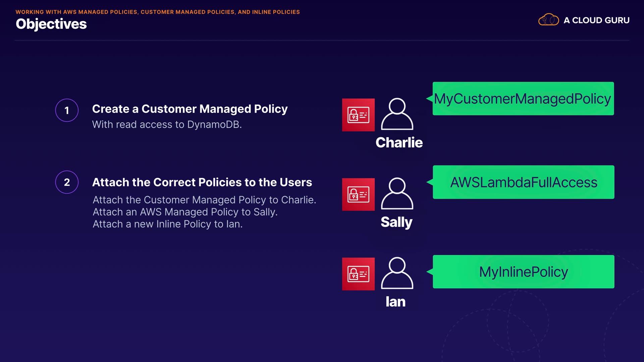Click the Sally name label

[x=396, y=222]
